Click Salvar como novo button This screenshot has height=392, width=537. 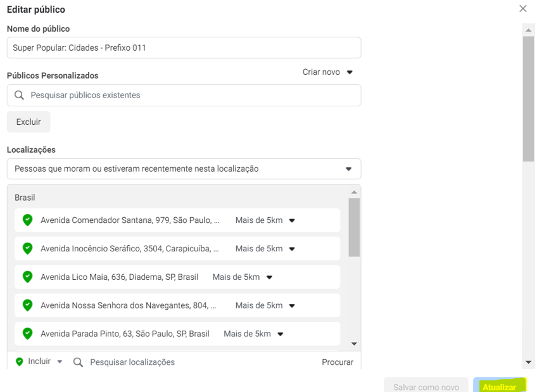(426, 386)
